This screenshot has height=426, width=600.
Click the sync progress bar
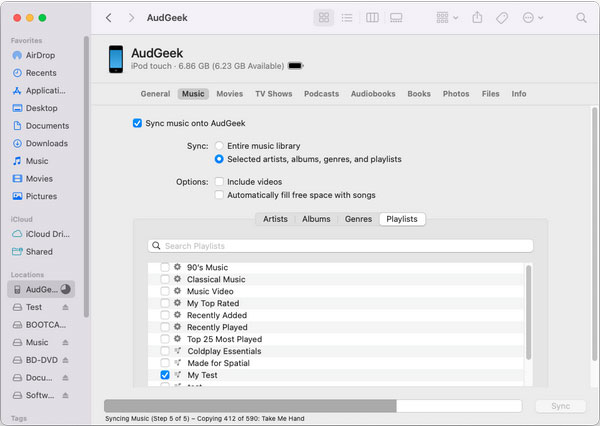[x=313, y=406]
